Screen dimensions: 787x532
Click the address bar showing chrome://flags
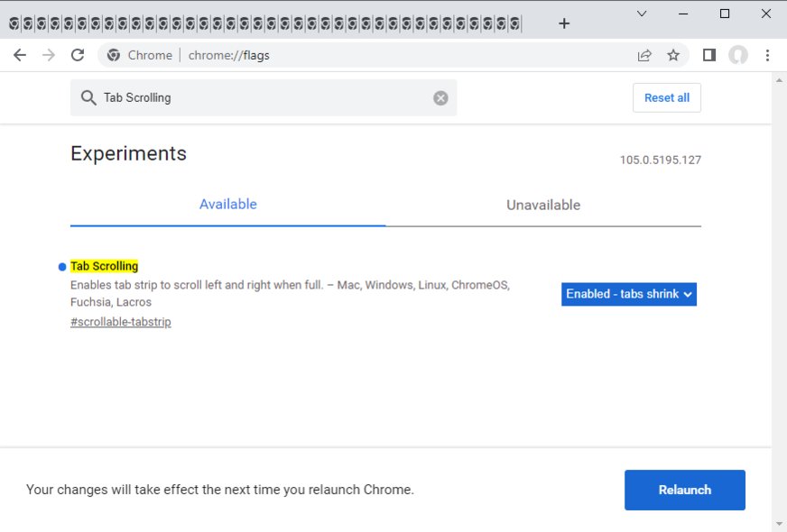click(361, 55)
